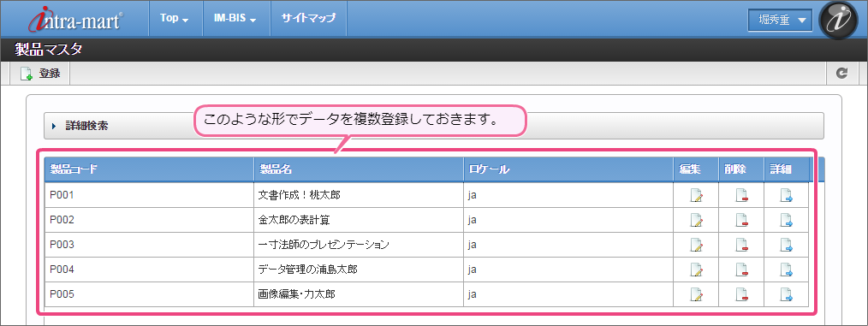Click the intra-mart logo
The height and width of the screenshot is (326, 868).
(x=76, y=19)
